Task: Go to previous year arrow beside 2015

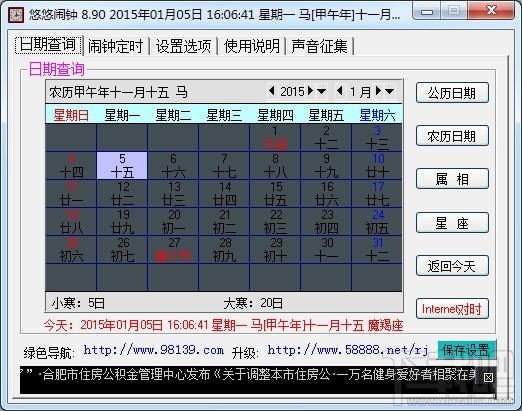Action: click(x=272, y=91)
